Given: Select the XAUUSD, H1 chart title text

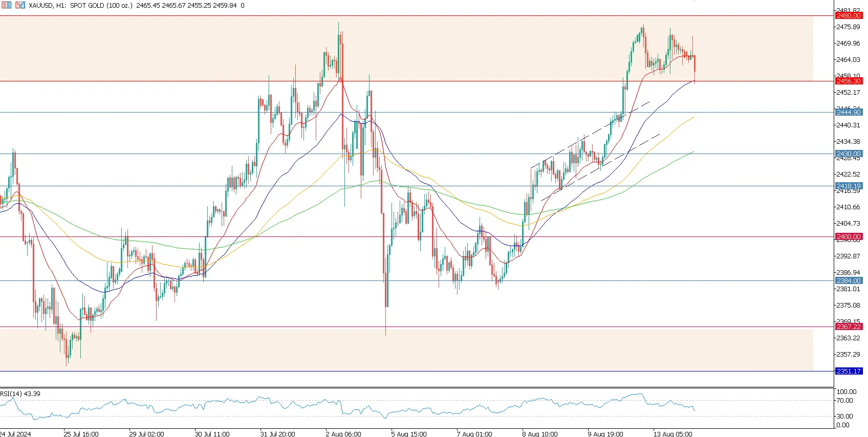Looking at the screenshot, I should [48, 5].
